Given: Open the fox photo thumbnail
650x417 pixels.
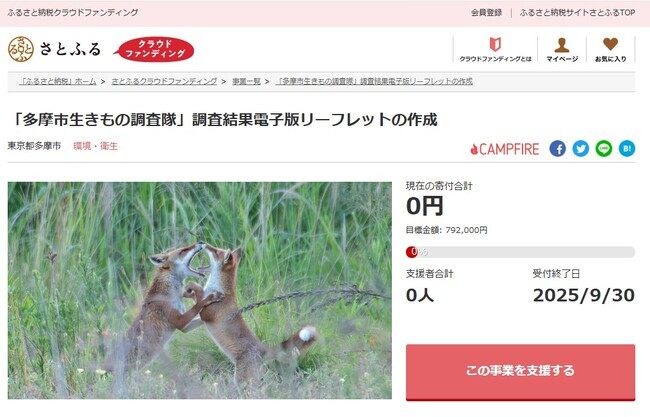Looking at the screenshot, I should (199, 290).
